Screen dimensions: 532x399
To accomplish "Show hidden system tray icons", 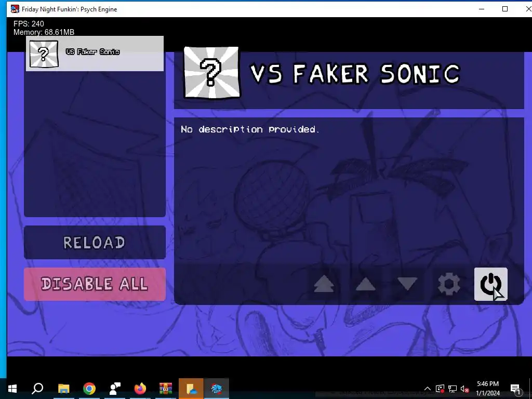I will click(428, 389).
